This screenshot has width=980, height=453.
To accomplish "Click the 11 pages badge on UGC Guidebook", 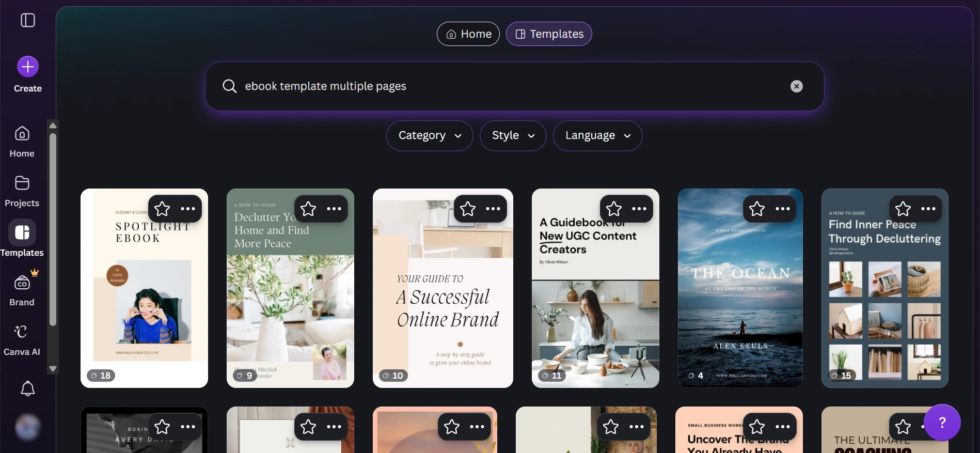I will point(552,376).
